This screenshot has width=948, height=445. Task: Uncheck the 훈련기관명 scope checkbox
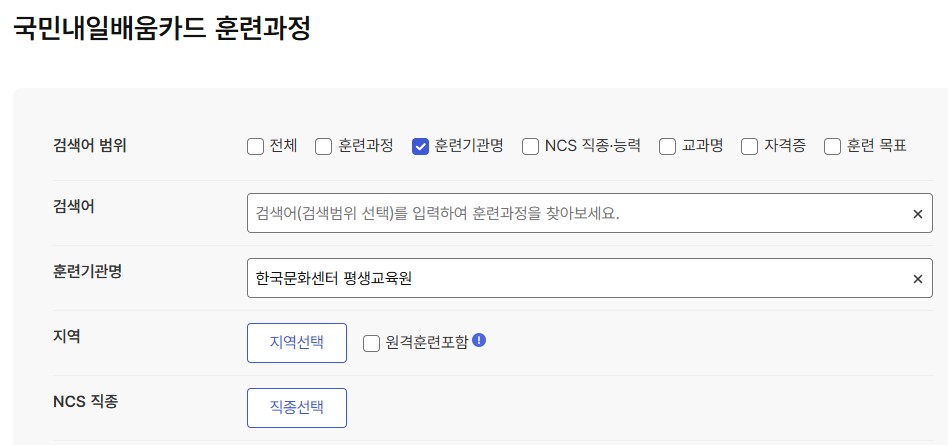point(420,147)
